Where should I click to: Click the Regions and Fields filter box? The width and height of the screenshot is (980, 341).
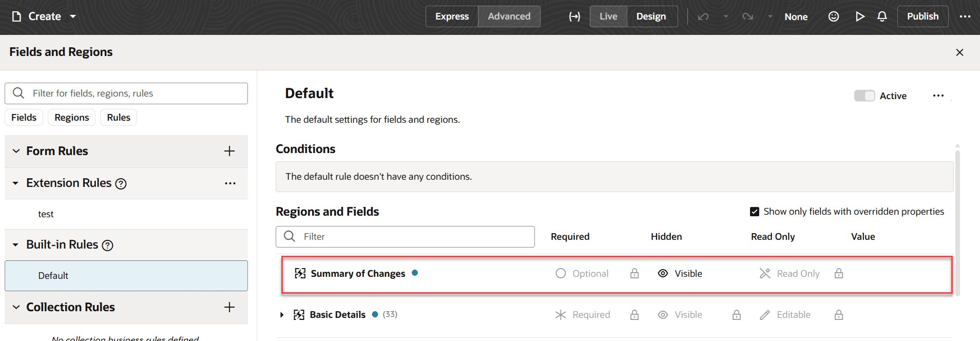pyautogui.click(x=416, y=237)
